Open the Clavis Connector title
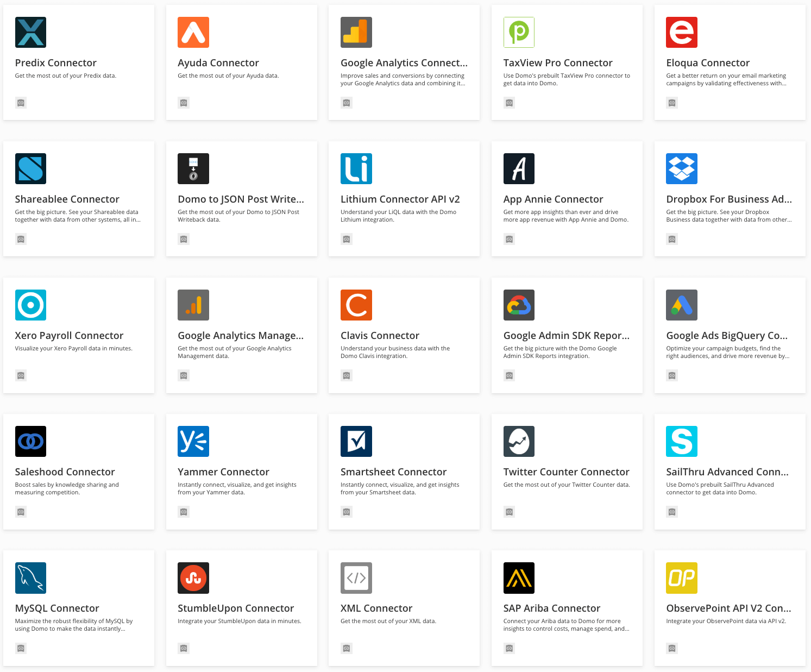The image size is (811, 672). pos(380,336)
